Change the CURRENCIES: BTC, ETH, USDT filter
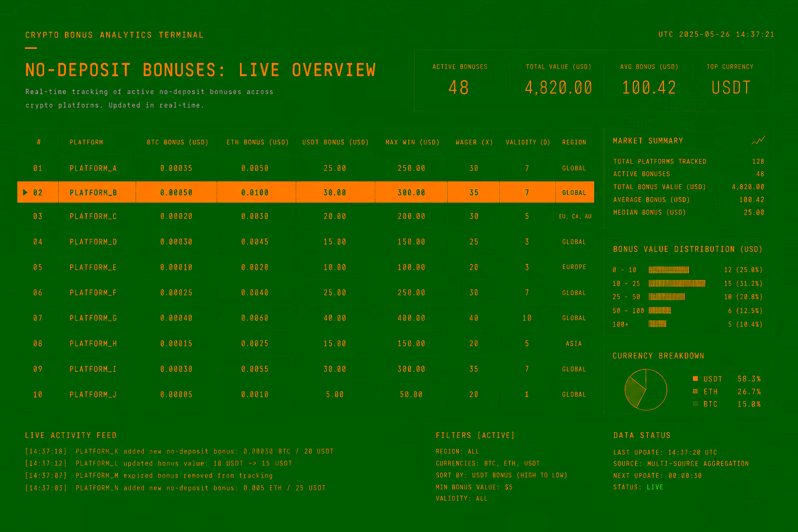Viewport: 798px width, 532px height. pyautogui.click(x=488, y=463)
